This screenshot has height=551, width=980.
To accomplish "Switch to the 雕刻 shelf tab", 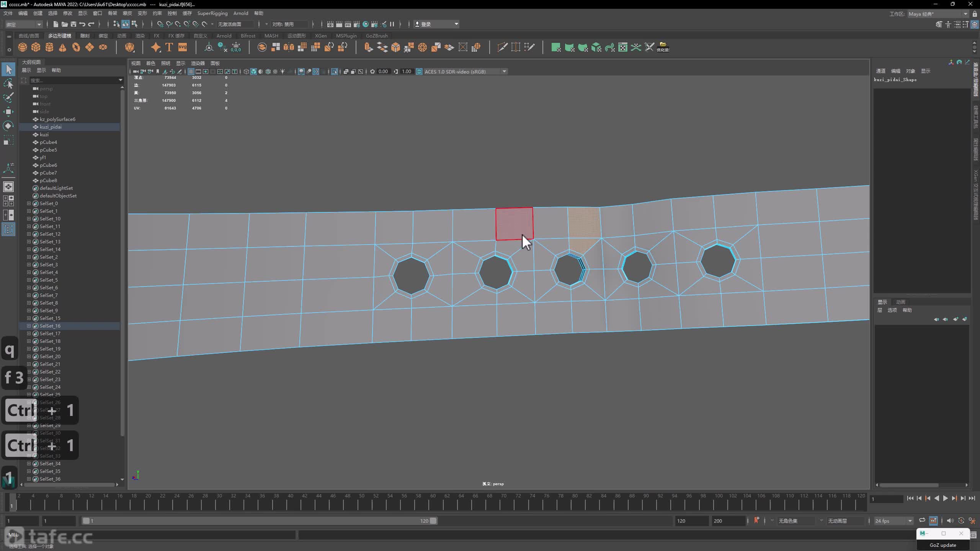I will (85, 36).
